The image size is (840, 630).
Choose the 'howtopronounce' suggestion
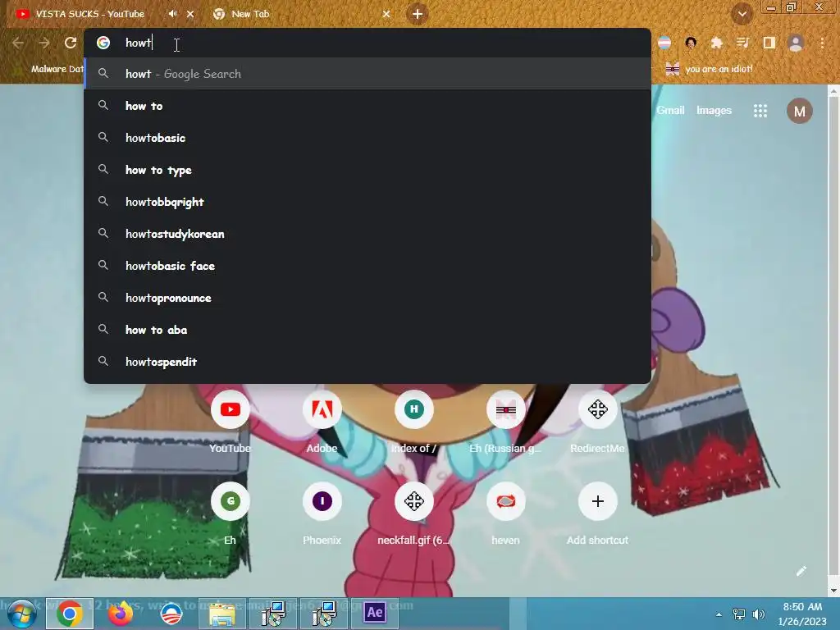[x=367, y=298]
